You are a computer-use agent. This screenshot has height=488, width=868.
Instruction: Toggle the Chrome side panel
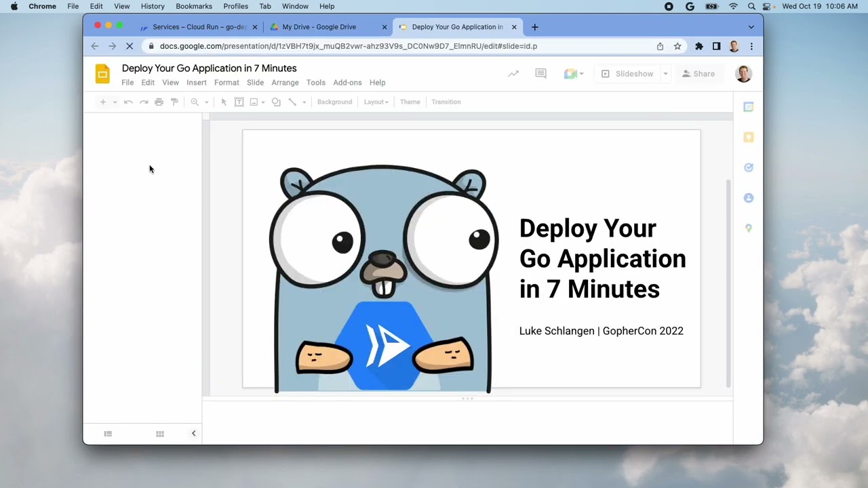(x=716, y=46)
